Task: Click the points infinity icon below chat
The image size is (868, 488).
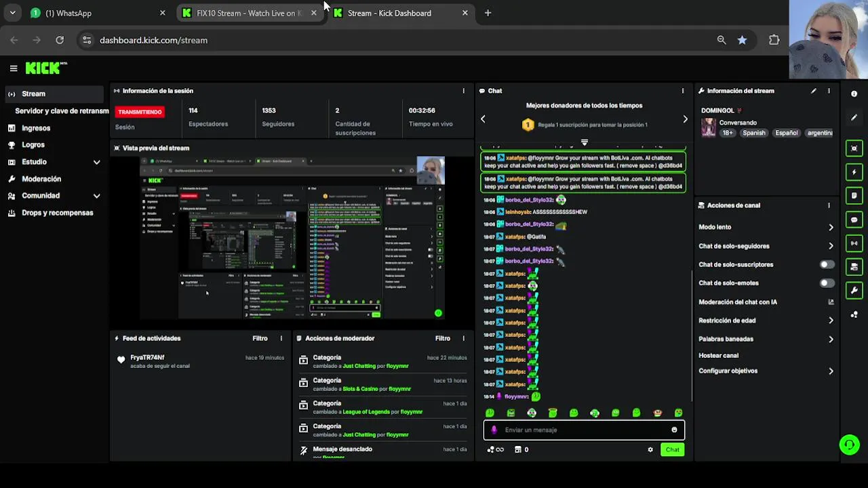Action: [x=496, y=449]
